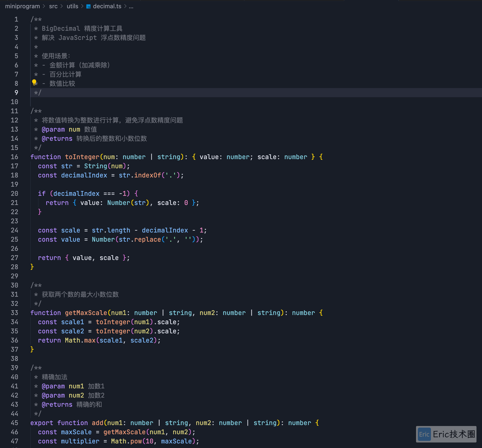The width and height of the screenshot is (482, 448).
Task: Place cursor on the highlighted line 9
Action: click(x=38, y=93)
